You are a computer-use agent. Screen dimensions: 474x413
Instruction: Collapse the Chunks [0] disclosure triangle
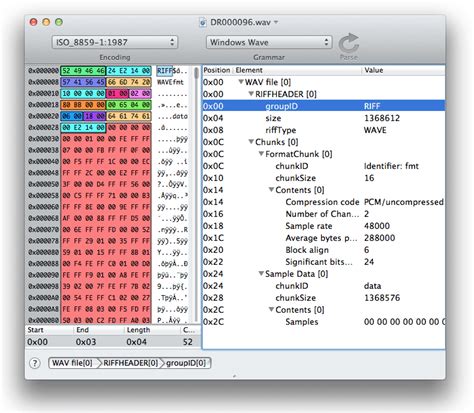(x=251, y=142)
